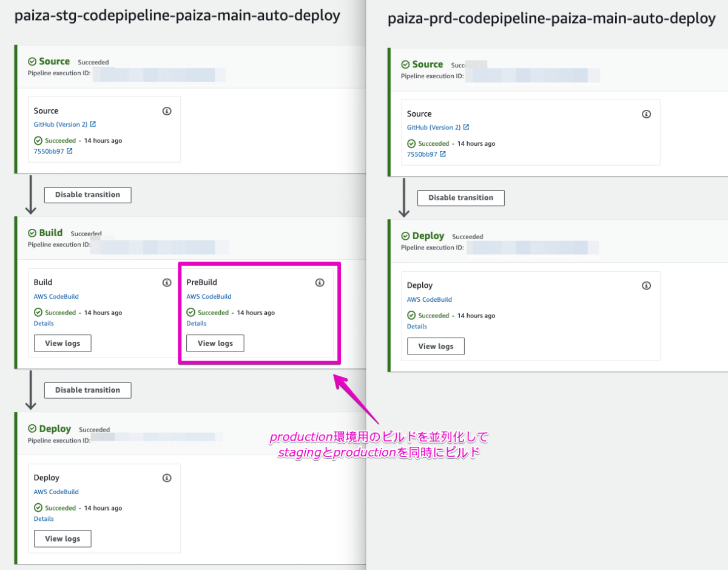728x570 pixels.
Task: Open info icon on stg Deploy action
Action: (x=167, y=478)
